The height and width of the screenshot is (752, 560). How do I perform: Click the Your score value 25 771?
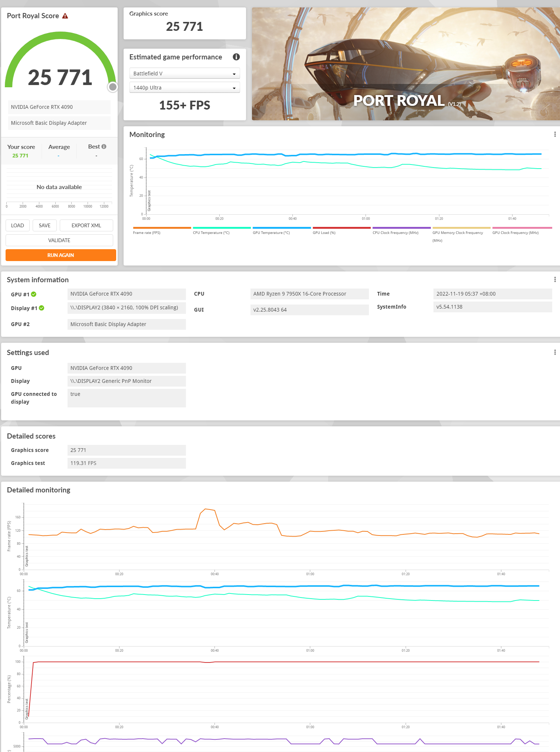[x=20, y=156]
